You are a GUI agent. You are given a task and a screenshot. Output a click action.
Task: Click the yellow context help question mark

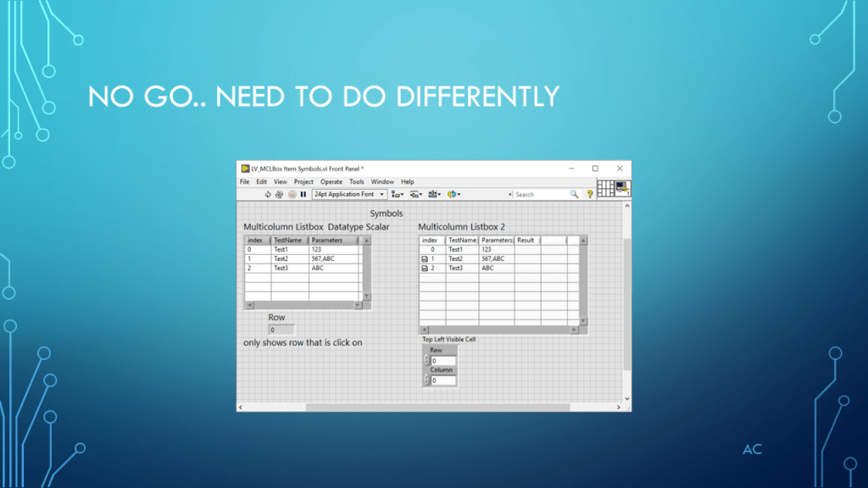589,194
